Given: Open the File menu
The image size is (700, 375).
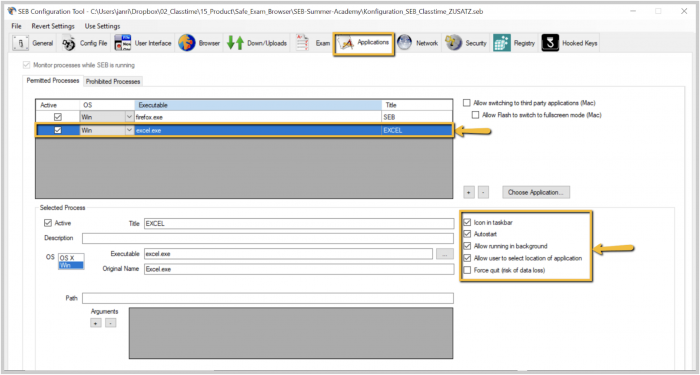Looking at the screenshot, I should (x=17, y=26).
